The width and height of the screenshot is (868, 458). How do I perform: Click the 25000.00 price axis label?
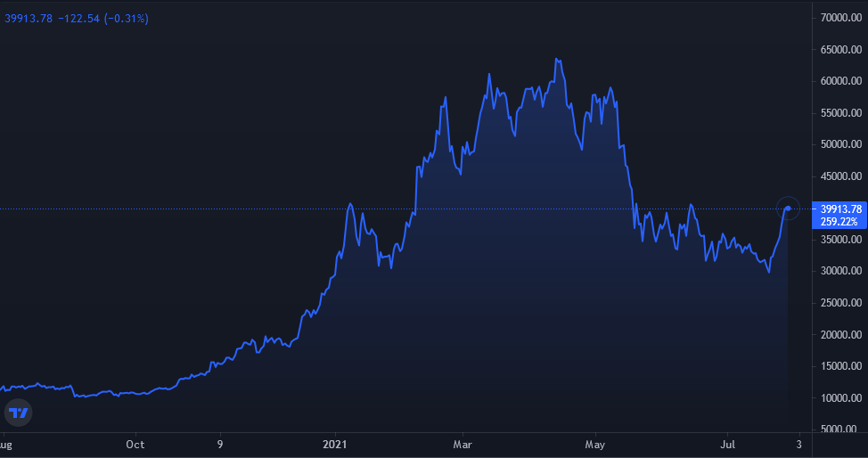point(841,303)
